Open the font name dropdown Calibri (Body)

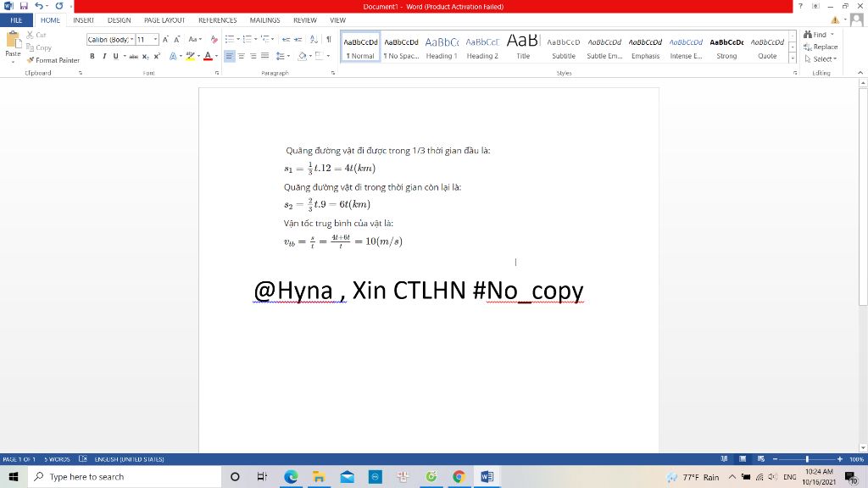click(132, 40)
